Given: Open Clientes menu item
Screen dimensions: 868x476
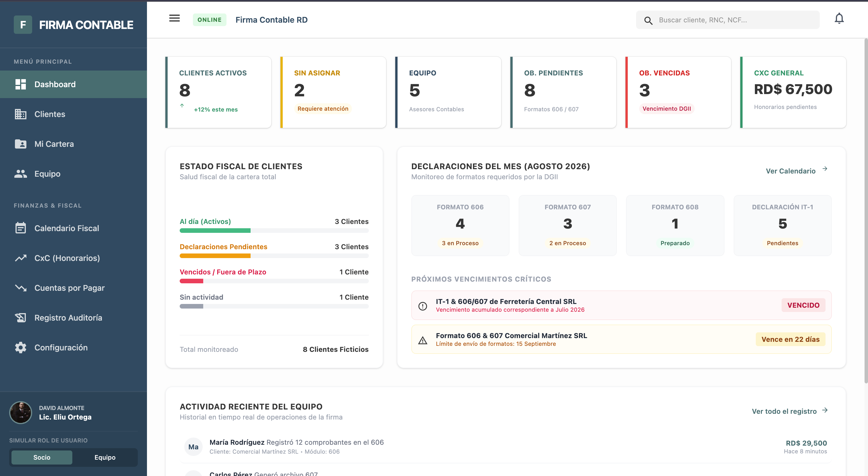Looking at the screenshot, I should 73,114.
